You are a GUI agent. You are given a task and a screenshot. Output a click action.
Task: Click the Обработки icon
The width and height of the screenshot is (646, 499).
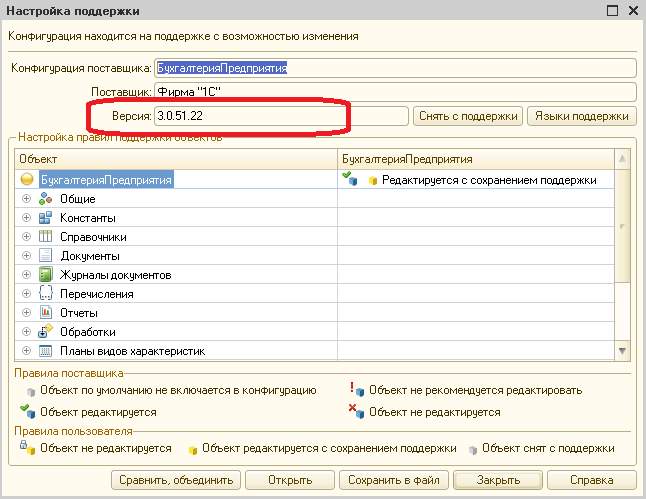tap(45, 331)
